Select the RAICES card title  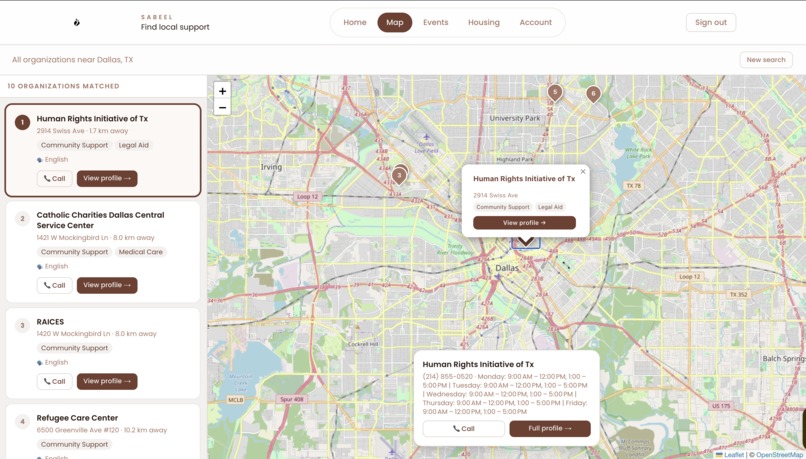coord(50,322)
